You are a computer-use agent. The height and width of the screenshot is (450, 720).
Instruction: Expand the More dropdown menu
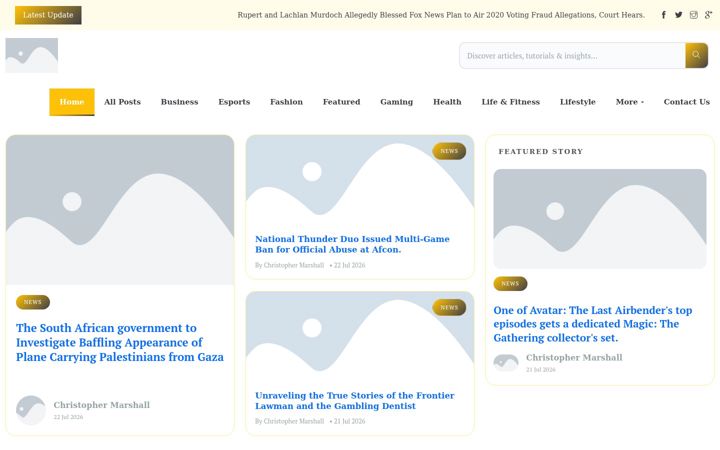point(630,102)
